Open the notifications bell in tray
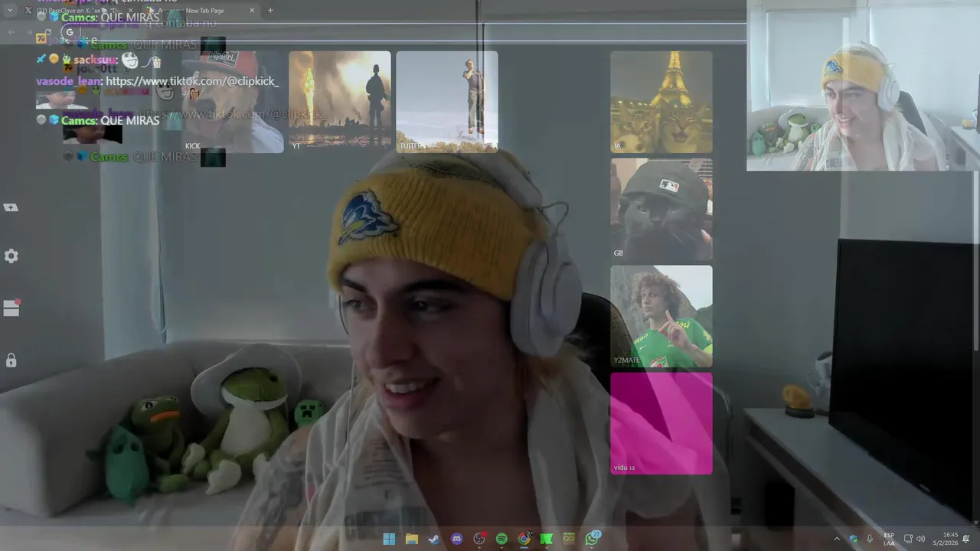Screen dimensions: 980x551 coord(967,539)
